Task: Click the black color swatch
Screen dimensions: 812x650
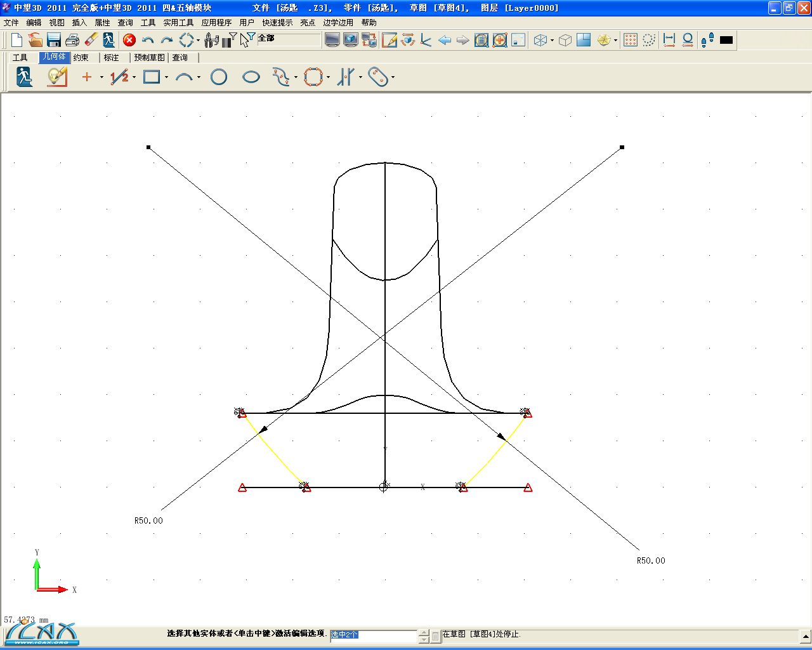Action: tap(726, 40)
